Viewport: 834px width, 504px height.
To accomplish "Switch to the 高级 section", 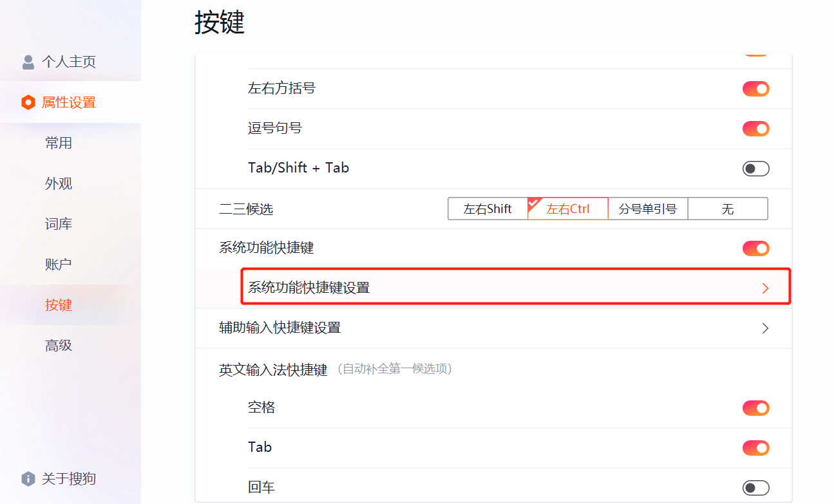I will (59, 345).
